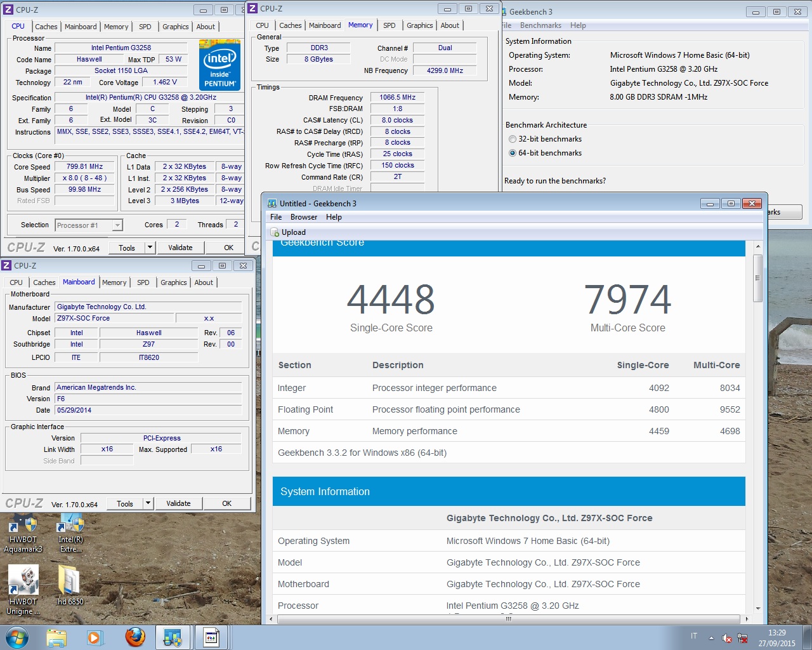Click the Intel Pentium inside logo
812x650 pixels.
[219, 65]
